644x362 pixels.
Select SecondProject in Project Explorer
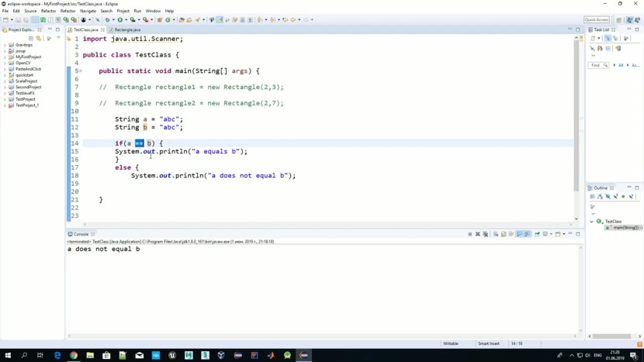pyautogui.click(x=29, y=87)
